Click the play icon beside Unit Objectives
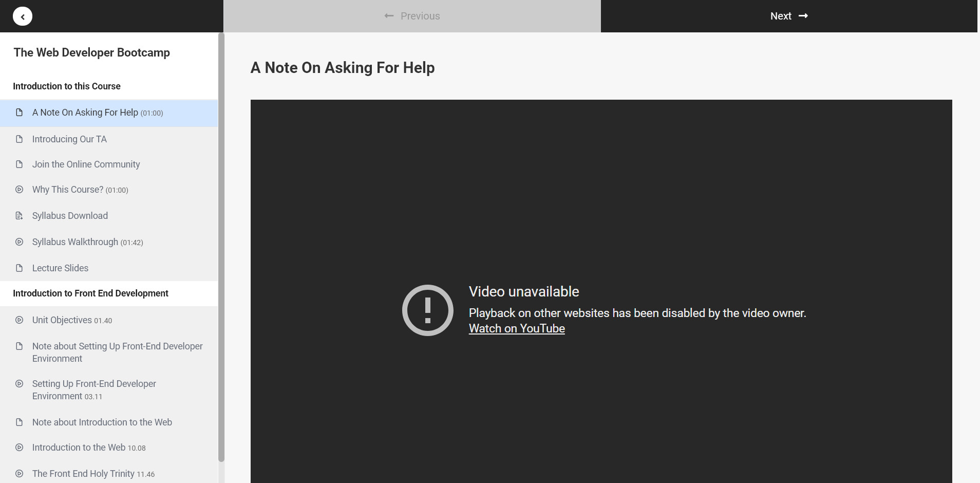980x483 pixels. pyautogui.click(x=20, y=320)
